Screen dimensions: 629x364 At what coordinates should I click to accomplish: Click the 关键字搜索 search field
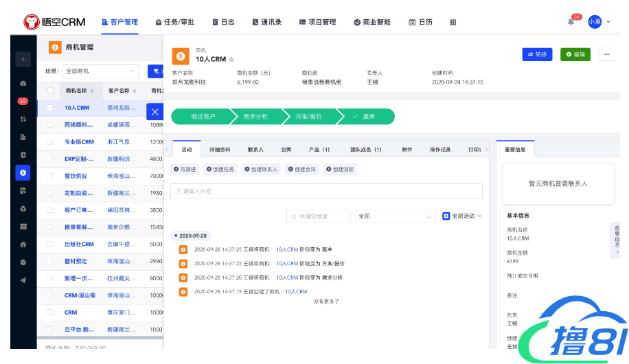pyautogui.click(x=319, y=216)
